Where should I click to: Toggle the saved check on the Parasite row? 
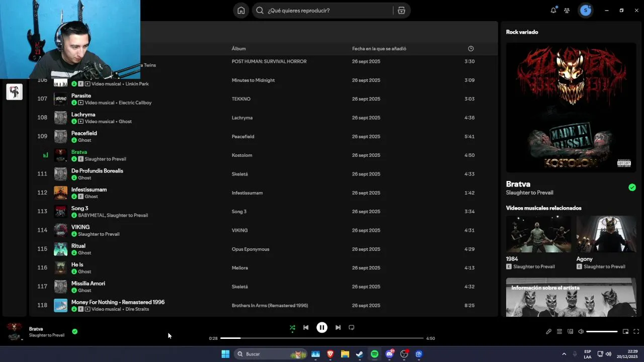coord(74,103)
